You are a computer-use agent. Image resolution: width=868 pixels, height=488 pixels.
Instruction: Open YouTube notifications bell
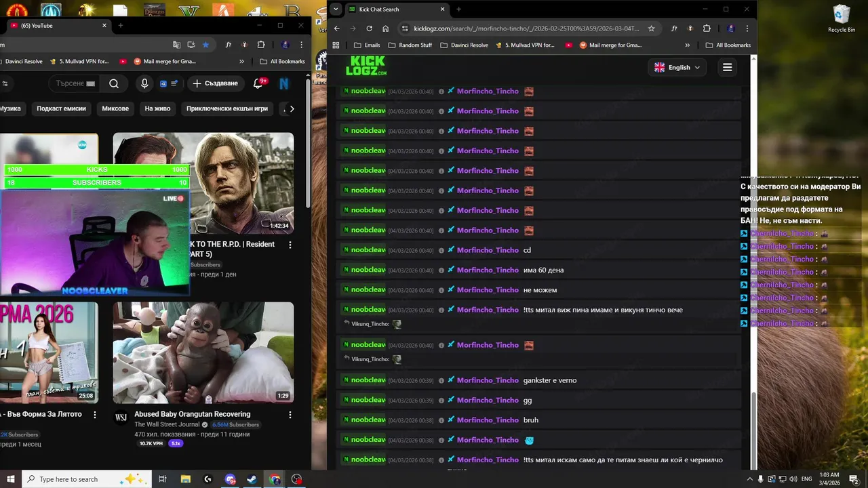pyautogui.click(x=258, y=83)
